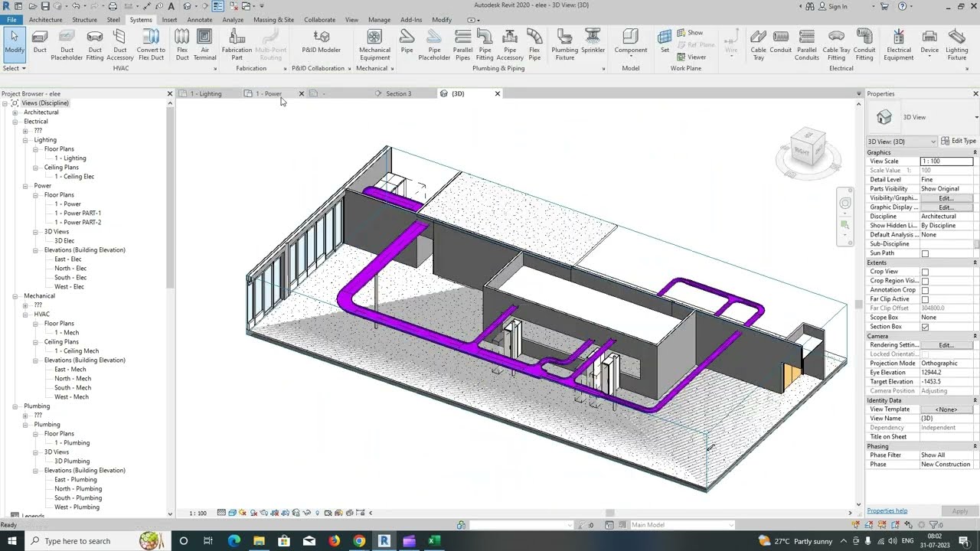
Task: Select the Mechanical Equipment tool
Action: coord(374,45)
